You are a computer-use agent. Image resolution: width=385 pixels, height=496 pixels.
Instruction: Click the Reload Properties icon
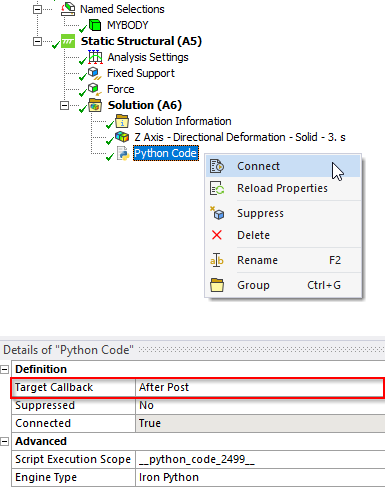pyautogui.click(x=217, y=188)
